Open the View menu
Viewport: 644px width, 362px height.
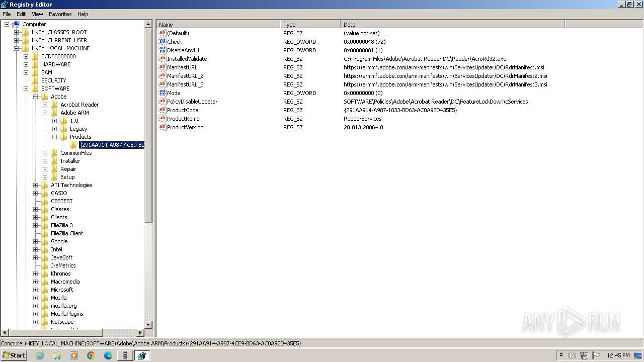tap(37, 14)
